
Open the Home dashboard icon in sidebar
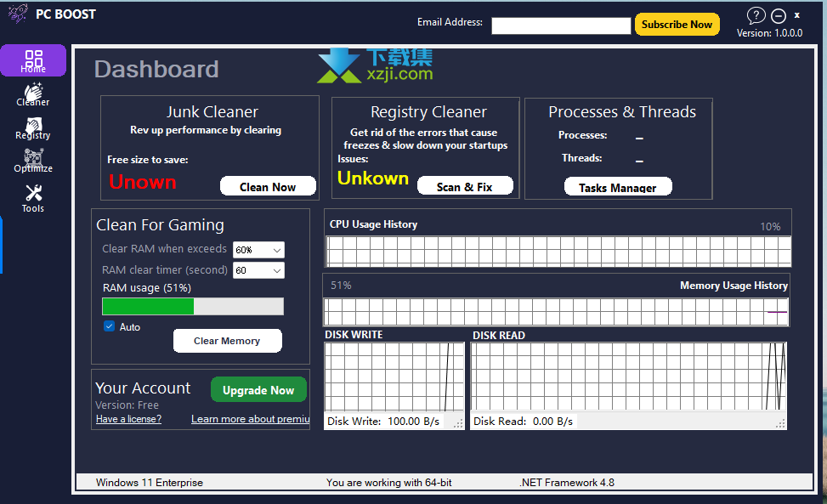tap(33, 60)
